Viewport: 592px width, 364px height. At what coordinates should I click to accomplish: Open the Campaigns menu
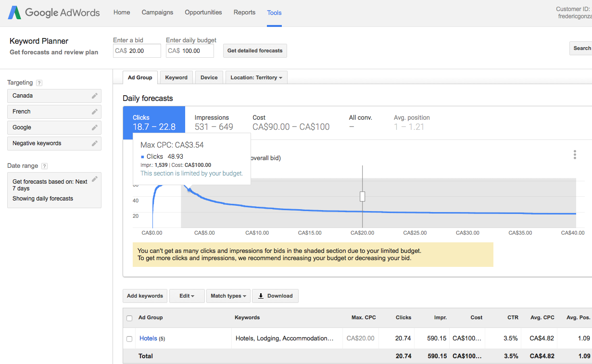157,13
